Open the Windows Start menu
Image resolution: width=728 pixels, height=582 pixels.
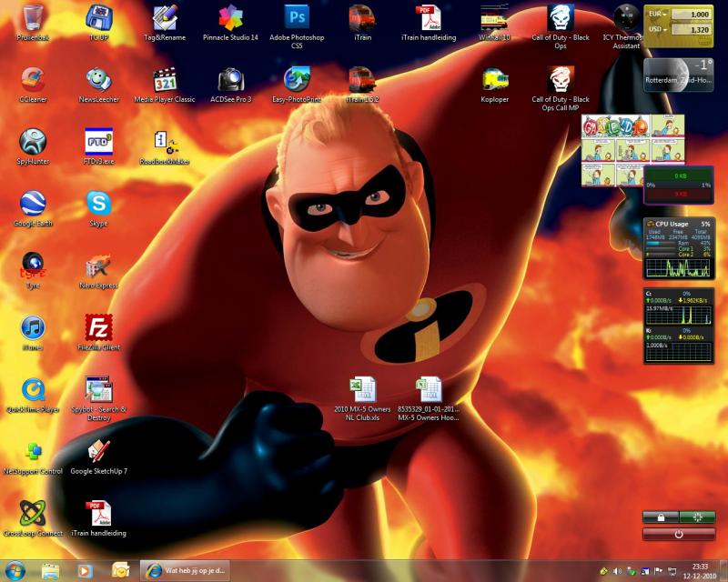(15, 571)
